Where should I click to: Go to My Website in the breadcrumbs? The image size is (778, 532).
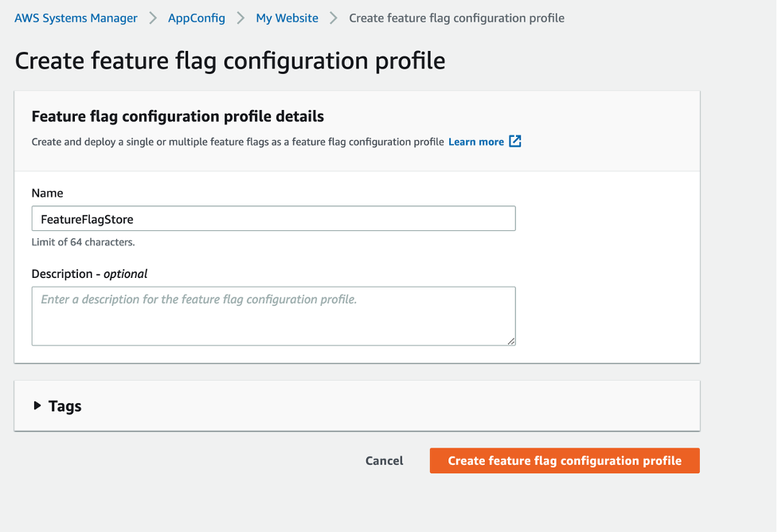[287, 18]
